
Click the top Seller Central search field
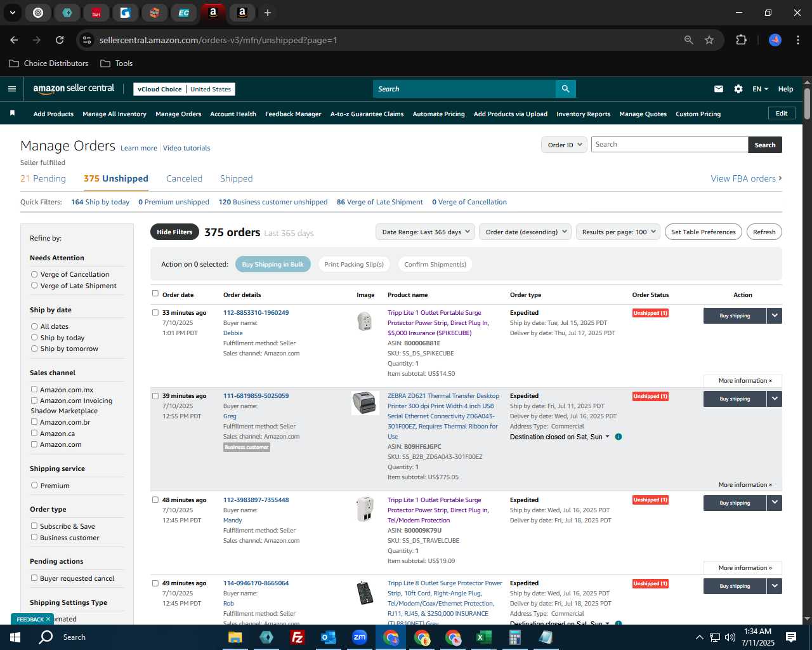pos(464,89)
